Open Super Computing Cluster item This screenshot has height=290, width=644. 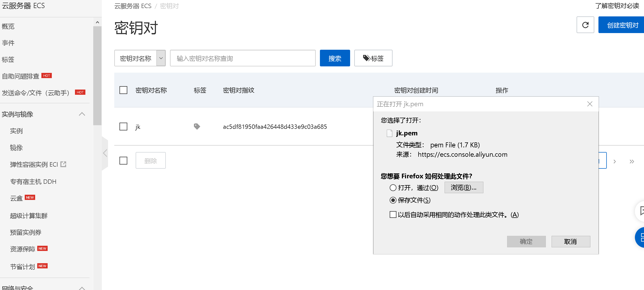click(29, 216)
